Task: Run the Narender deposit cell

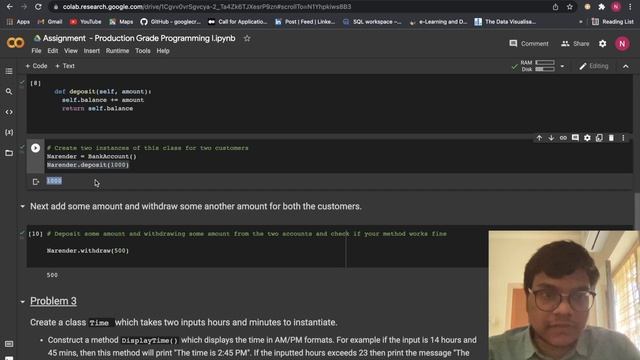Action: click(x=36, y=148)
